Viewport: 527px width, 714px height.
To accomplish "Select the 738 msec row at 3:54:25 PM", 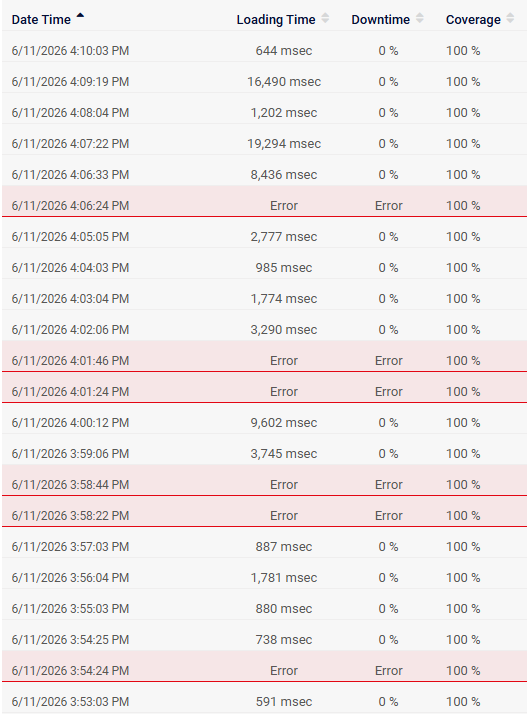I will coord(264,639).
